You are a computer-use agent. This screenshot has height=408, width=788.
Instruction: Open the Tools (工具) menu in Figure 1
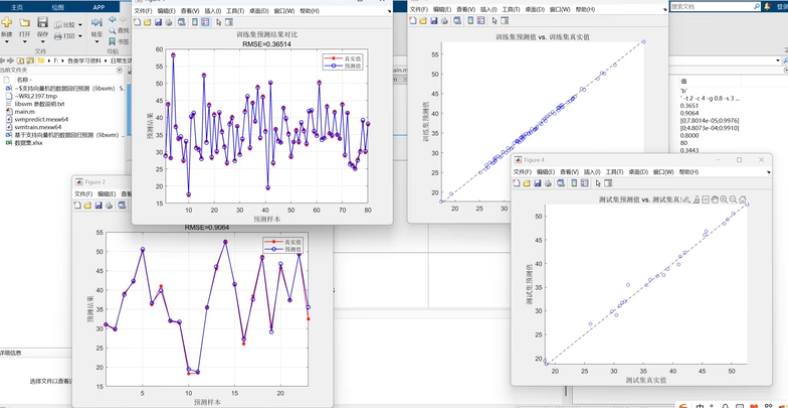[235, 10]
